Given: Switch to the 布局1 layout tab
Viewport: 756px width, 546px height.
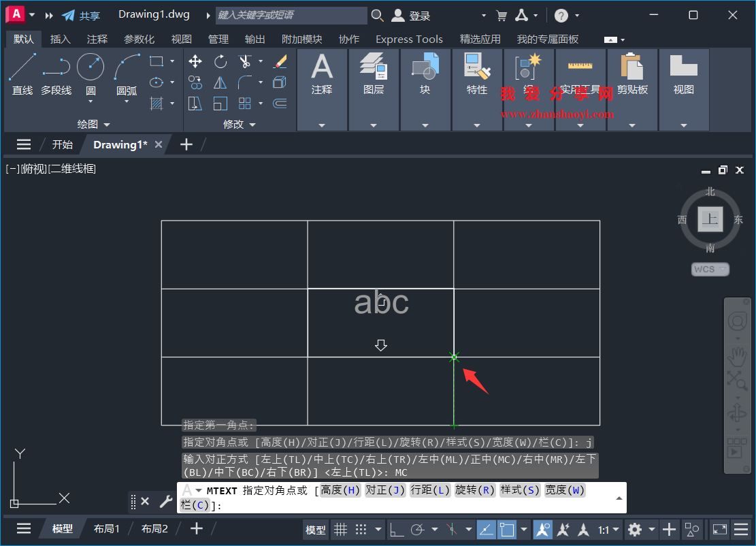Looking at the screenshot, I should (x=106, y=528).
